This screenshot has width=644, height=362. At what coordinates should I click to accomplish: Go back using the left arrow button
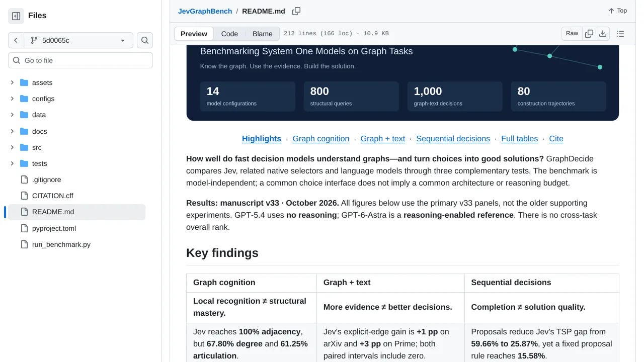[x=16, y=40]
